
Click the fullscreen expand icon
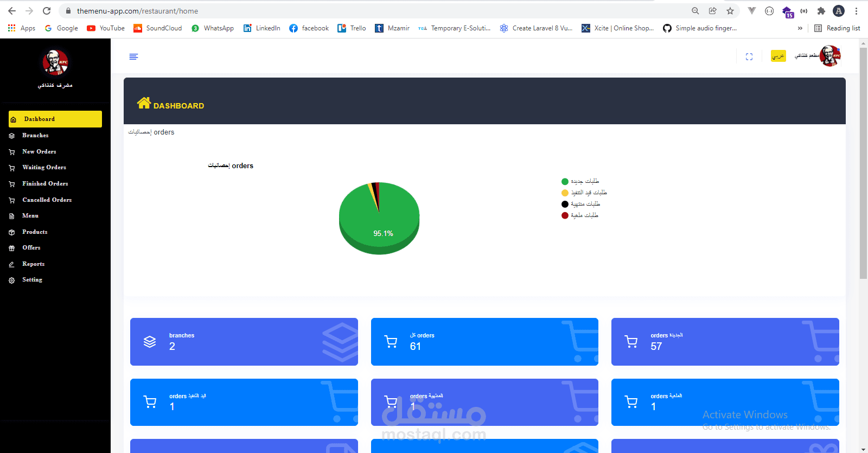pyautogui.click(x=749, y=56)
